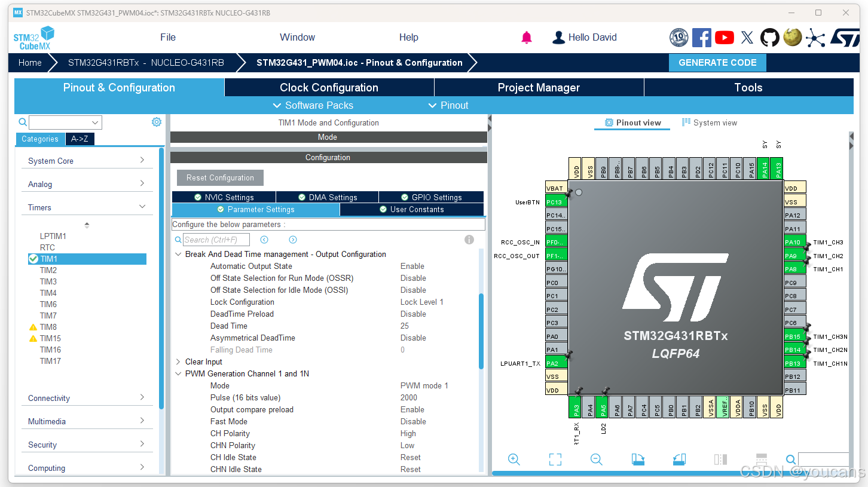Image resolution: width=868 pixels, height=487 pixels.
Task: Expand the Connectivity category
Action: (87, 398)
